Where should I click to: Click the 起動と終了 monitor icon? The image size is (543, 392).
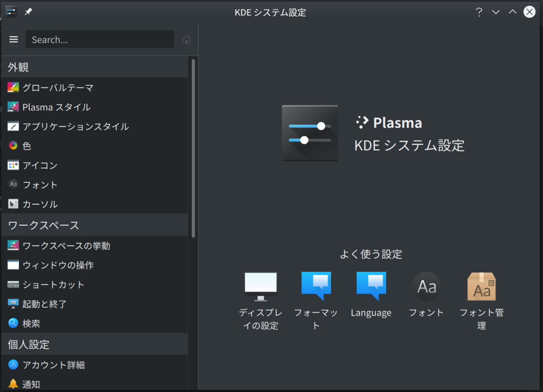click(13, 304)
